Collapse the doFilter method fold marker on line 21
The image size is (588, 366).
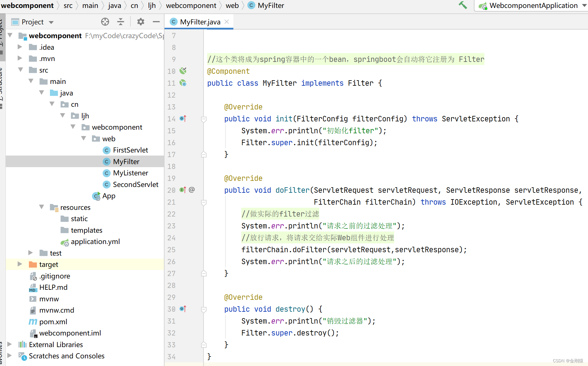(204, 202)
